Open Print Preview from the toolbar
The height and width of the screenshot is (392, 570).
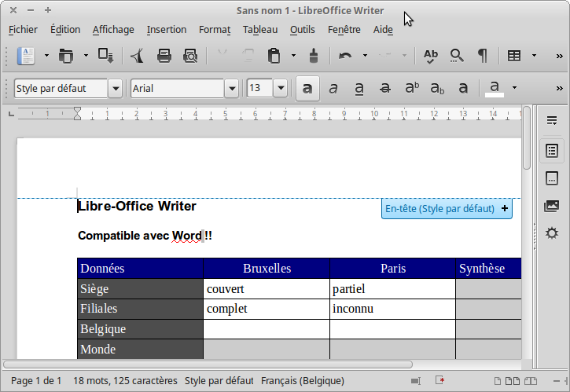[190, 56]
